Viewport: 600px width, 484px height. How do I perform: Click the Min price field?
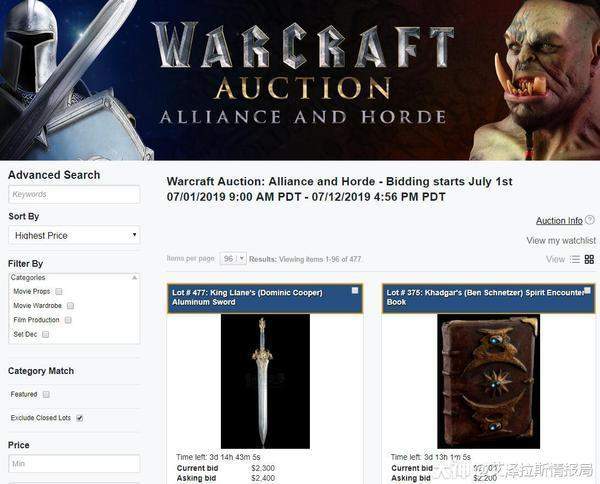point(74,464)
